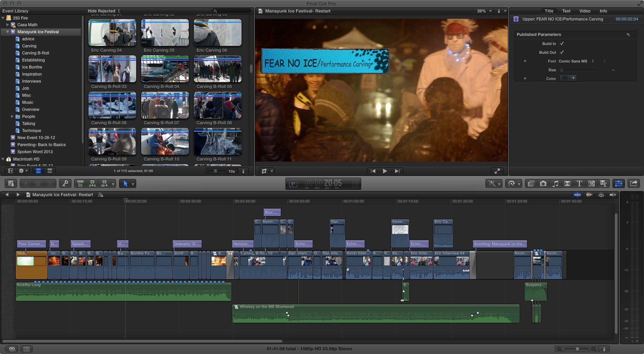Open the viewer 39% zoom dropdown
The image size is (644, 354).
484,11
